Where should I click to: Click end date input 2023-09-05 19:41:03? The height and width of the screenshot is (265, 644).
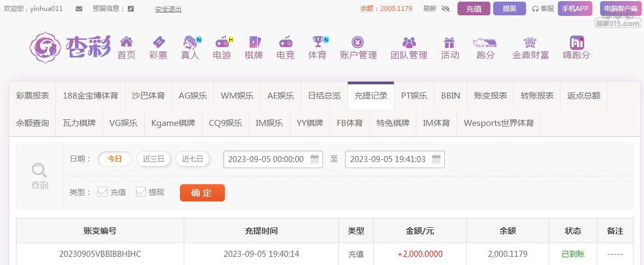click(395, 159)
